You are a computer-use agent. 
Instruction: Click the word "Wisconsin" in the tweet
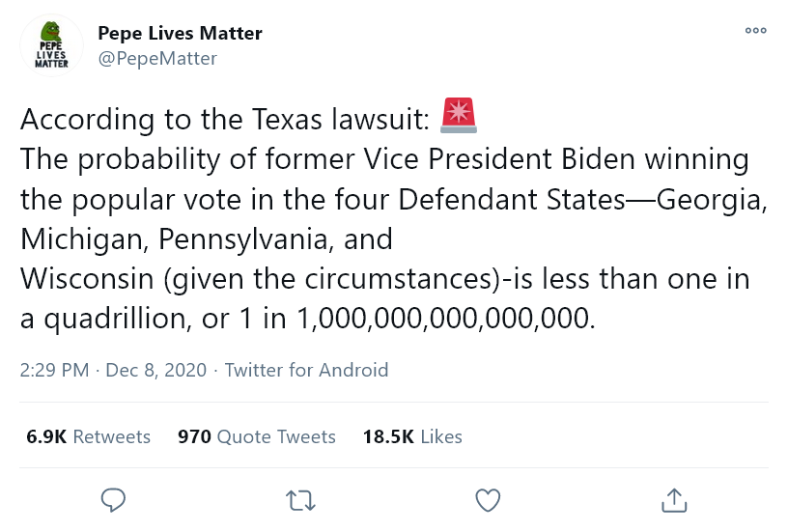tap(87, 279)
